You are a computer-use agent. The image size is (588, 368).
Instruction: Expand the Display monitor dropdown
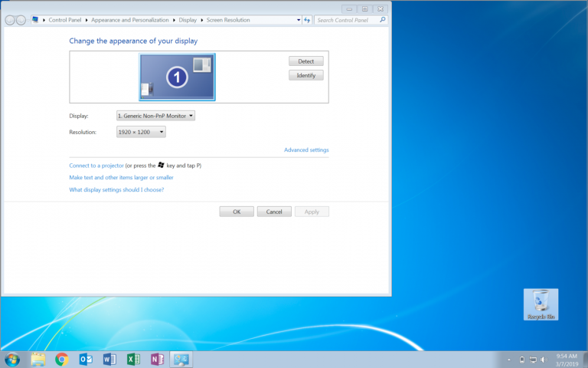click(x=155, y=116)
